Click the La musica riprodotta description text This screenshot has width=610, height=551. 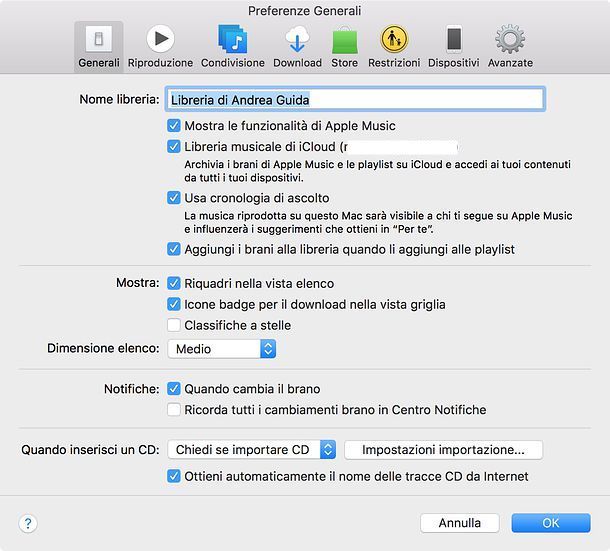[x=378, y=223]
